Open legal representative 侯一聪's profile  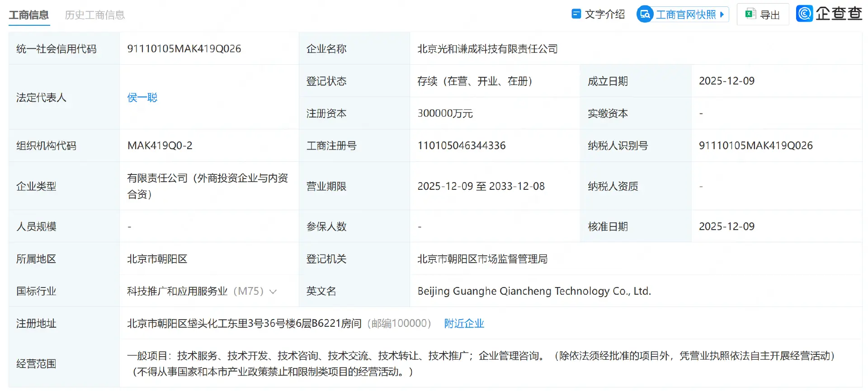pyautogui.click(x=142, y=97)
